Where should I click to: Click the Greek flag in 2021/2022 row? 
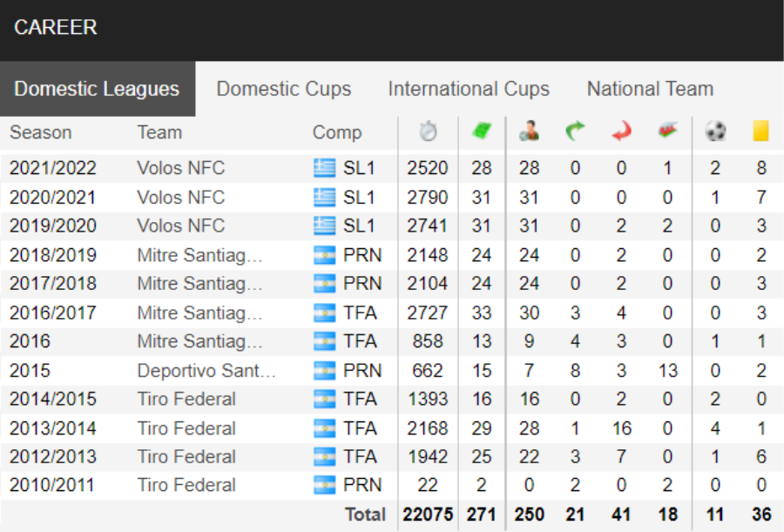pos(325,168)
